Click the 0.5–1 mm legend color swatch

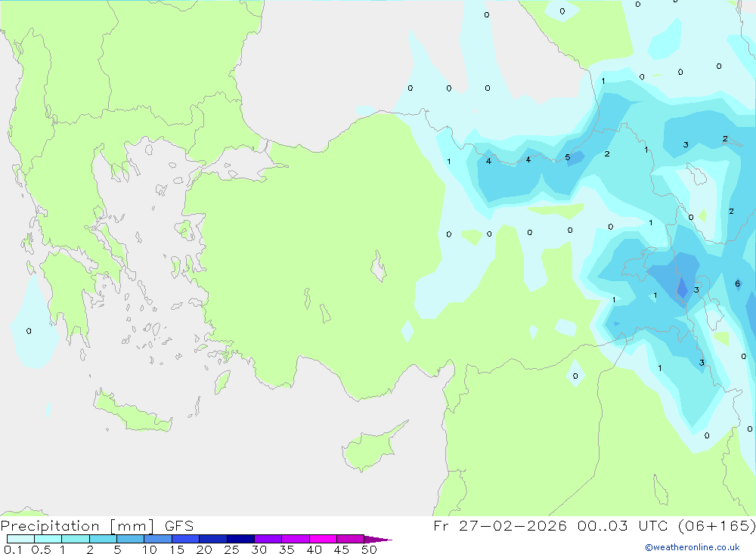click(x=48, y=539)
